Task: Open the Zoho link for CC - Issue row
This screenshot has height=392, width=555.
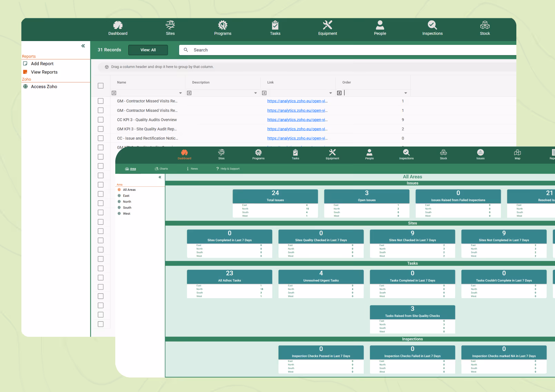Action: (297, 138)
